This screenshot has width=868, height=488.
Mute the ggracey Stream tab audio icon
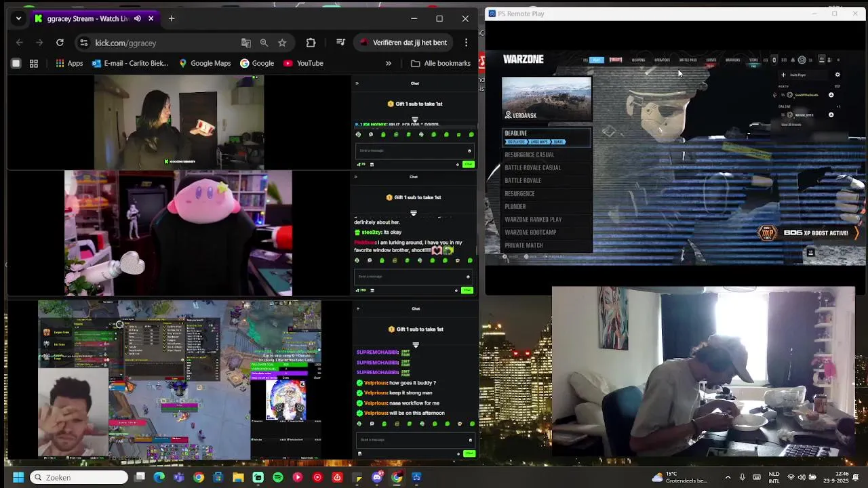click(138, 18)
